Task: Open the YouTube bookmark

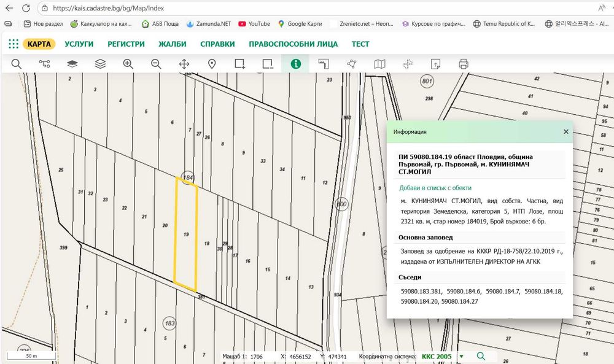Action: (x=254, y=24)
